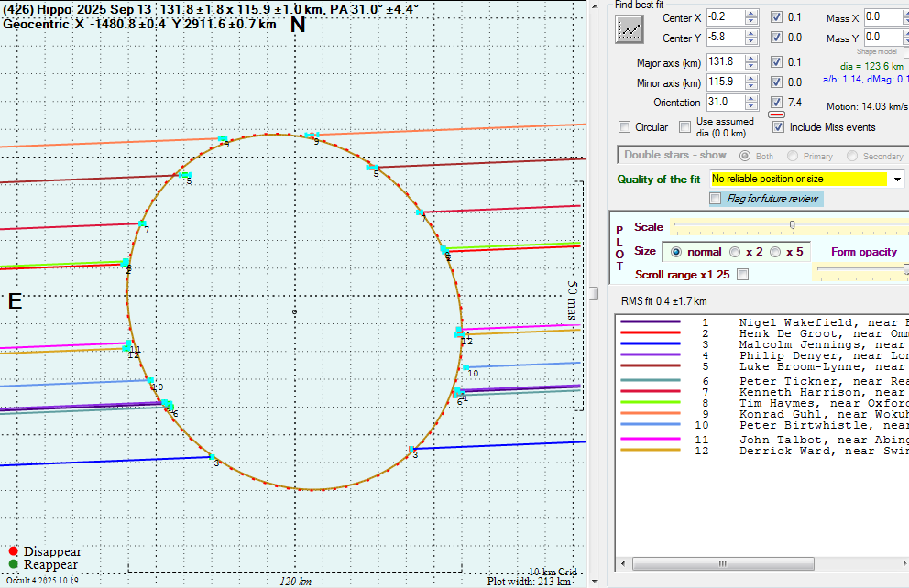Toggle Scroll range x1.25 checkbox
Image resolution: width=909 pixels, height=588 pixels.
[742, 274]
